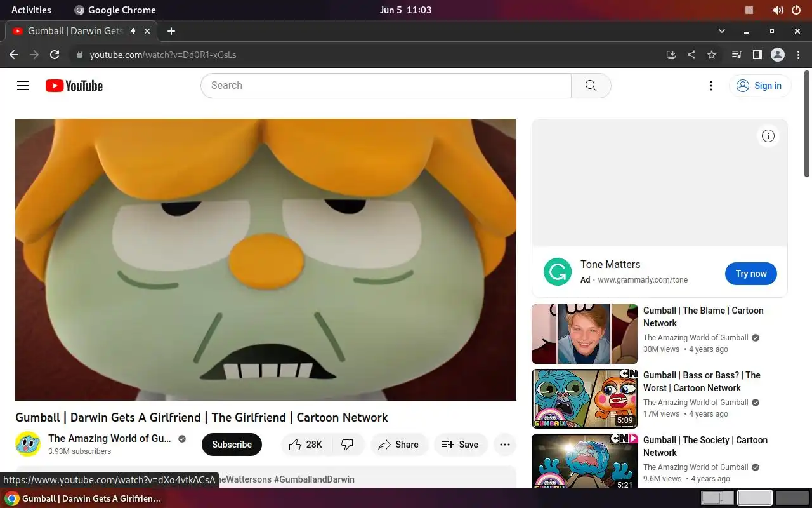Click the install/download icon in address bar
This screenshot has width=812, height=508.
coord(671,55)
